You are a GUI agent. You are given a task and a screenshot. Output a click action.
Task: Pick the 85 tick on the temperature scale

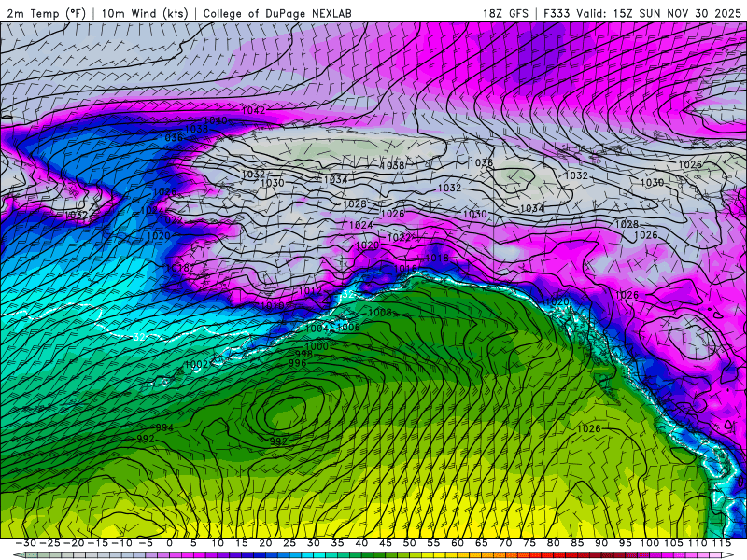click(577, 543)
